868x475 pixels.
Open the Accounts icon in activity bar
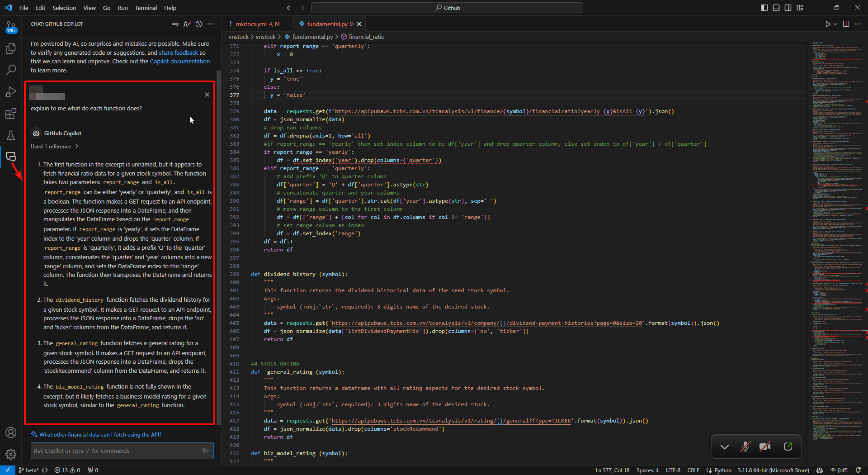[x=11, y=432]
